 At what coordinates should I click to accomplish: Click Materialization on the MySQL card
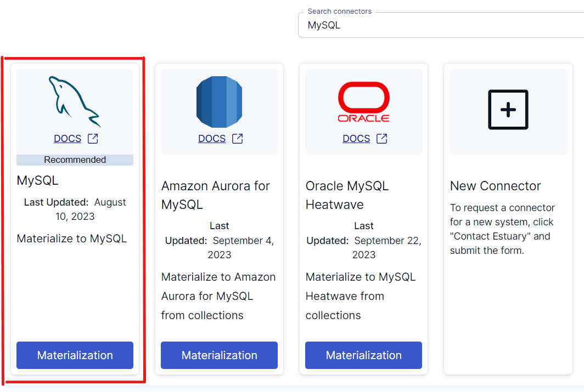(x=75, y=355)
